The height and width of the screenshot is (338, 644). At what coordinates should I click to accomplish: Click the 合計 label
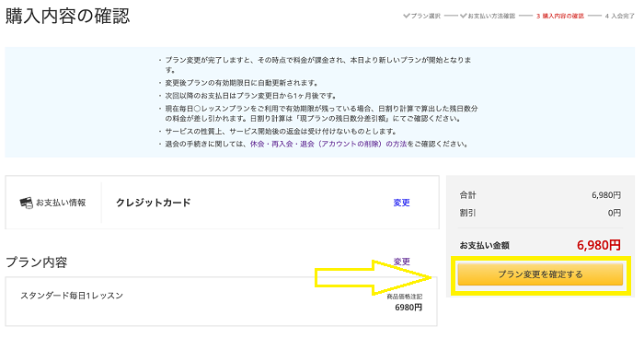click(467, 195)
